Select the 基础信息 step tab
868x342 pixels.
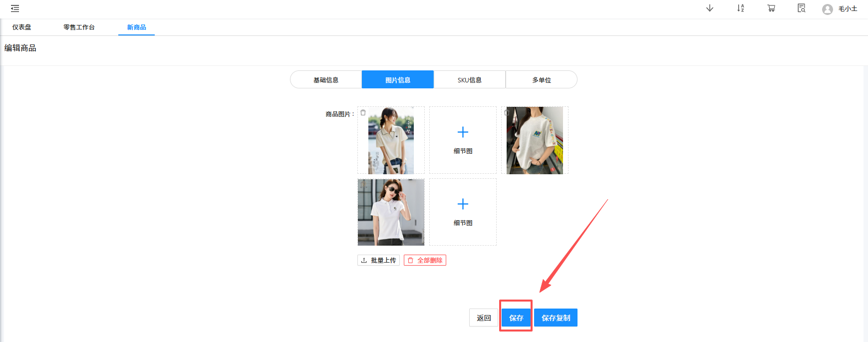tap(326, 80)
